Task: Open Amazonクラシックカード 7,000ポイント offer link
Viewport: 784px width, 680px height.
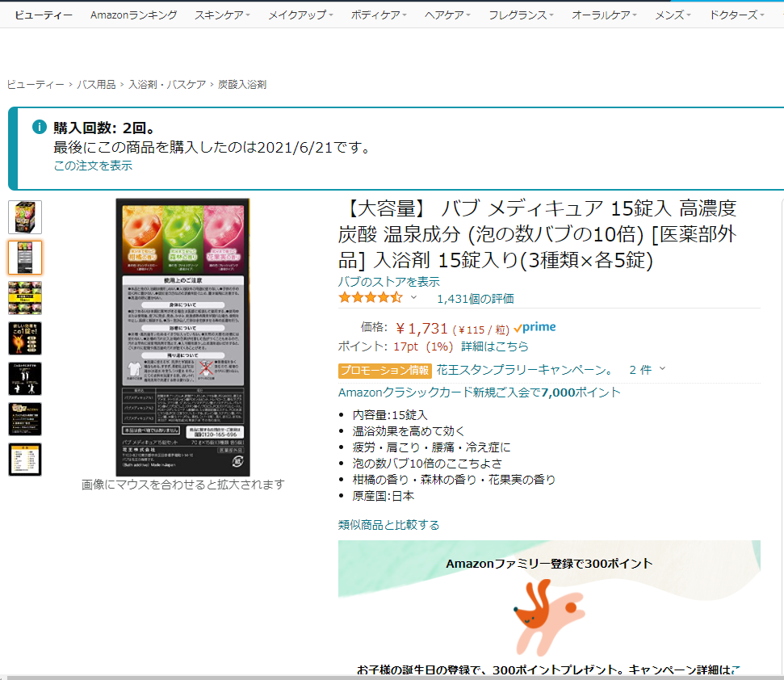Action: tap(480, 392)
